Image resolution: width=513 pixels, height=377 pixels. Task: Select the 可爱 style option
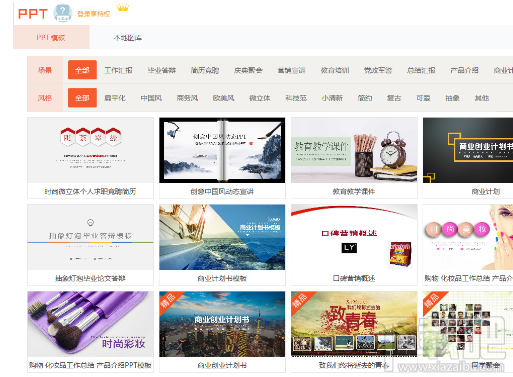(423, 98)
